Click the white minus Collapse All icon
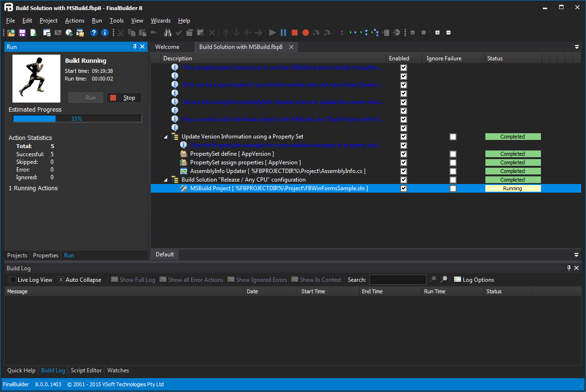586x392 pixels. 448,33
